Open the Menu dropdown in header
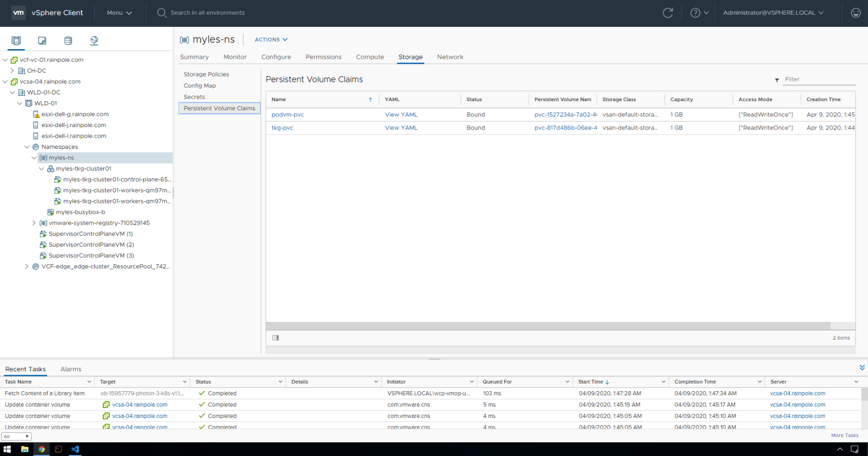 119,13
